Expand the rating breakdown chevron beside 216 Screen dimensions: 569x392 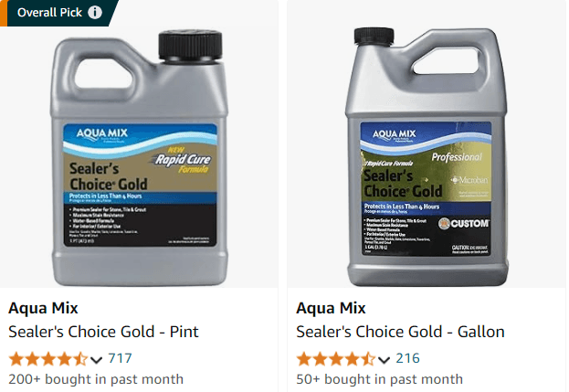coord(385,358)
